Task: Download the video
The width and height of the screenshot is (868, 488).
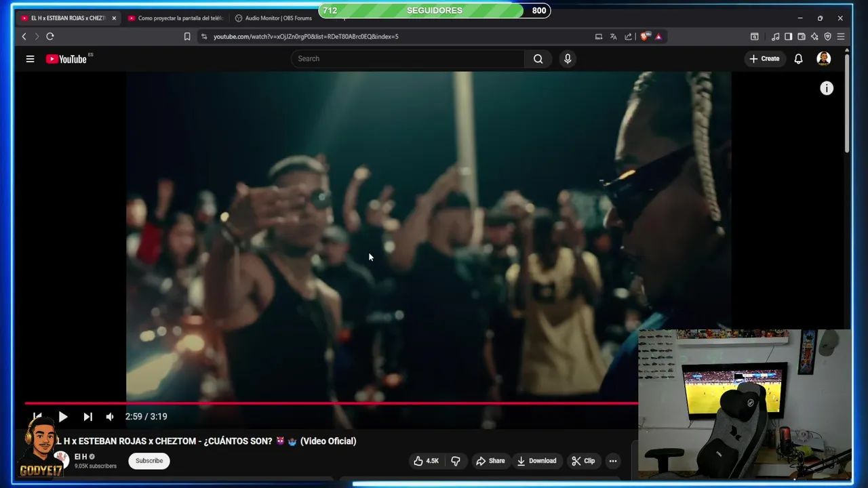Action: [536, 461]
